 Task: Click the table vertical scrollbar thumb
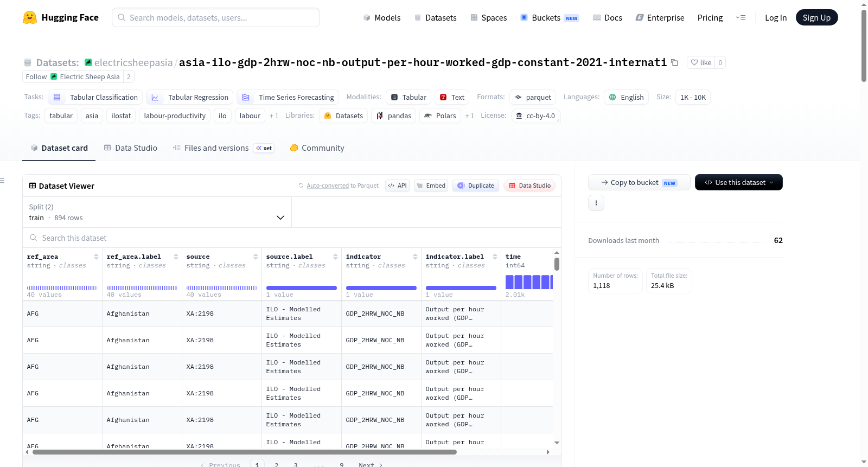(557, 264)
